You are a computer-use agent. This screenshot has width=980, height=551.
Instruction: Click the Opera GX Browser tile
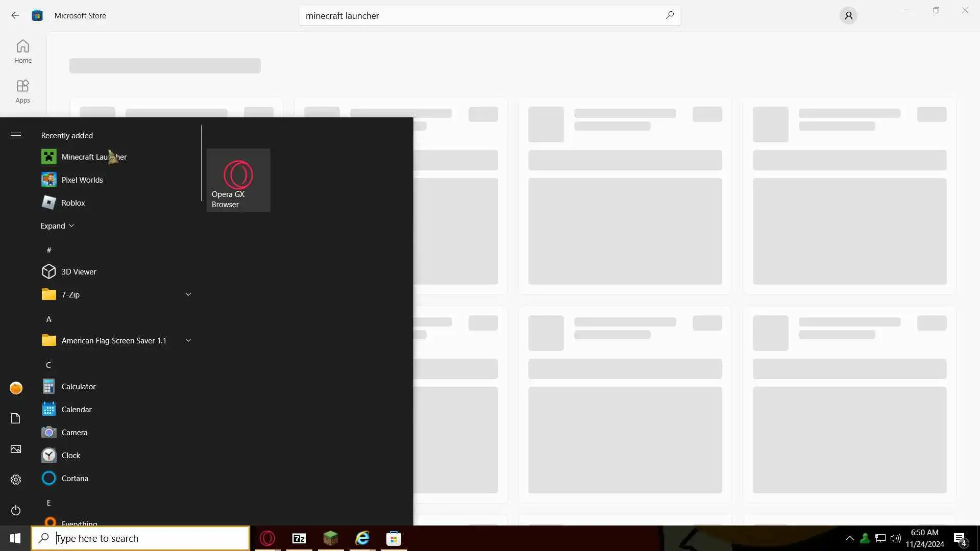238,180
